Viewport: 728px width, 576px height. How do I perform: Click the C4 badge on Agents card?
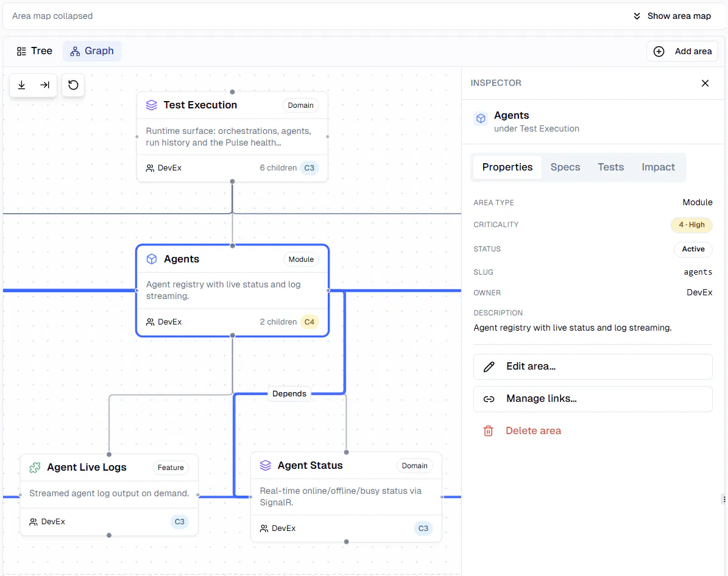click(x=309, y=322)
